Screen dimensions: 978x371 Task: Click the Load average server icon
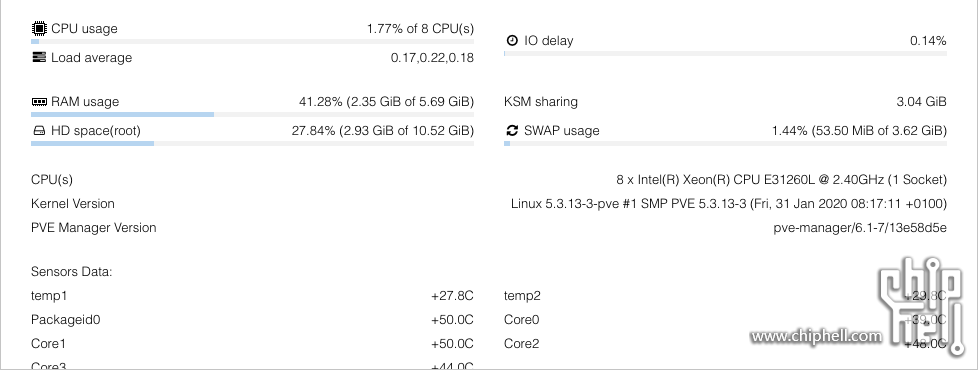click(x=39, y=57)
